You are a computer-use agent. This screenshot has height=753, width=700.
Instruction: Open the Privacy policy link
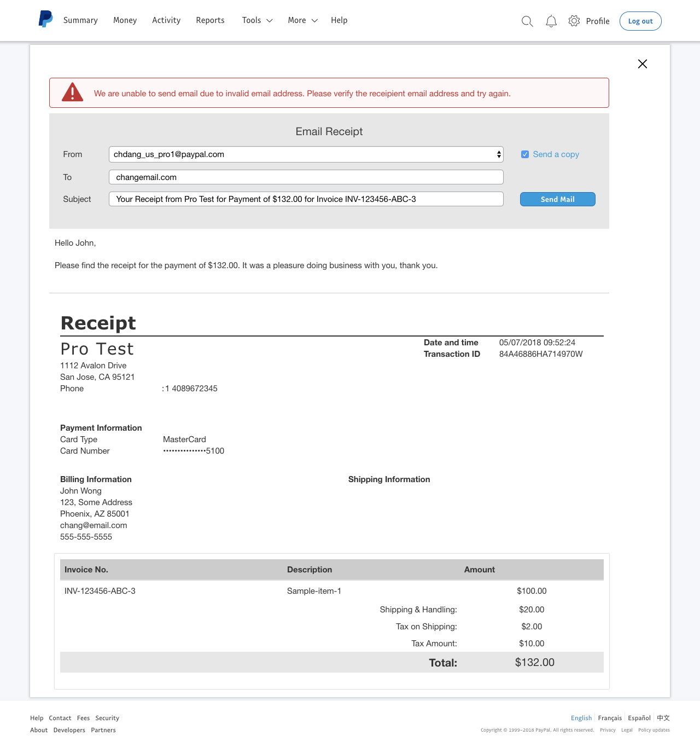[608, 730]
